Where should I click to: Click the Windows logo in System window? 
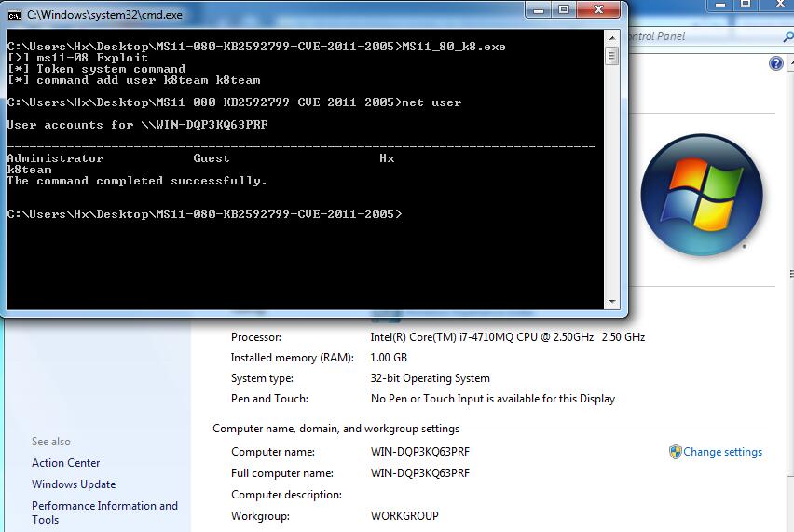pyautogui.click(x=702, y=196)
